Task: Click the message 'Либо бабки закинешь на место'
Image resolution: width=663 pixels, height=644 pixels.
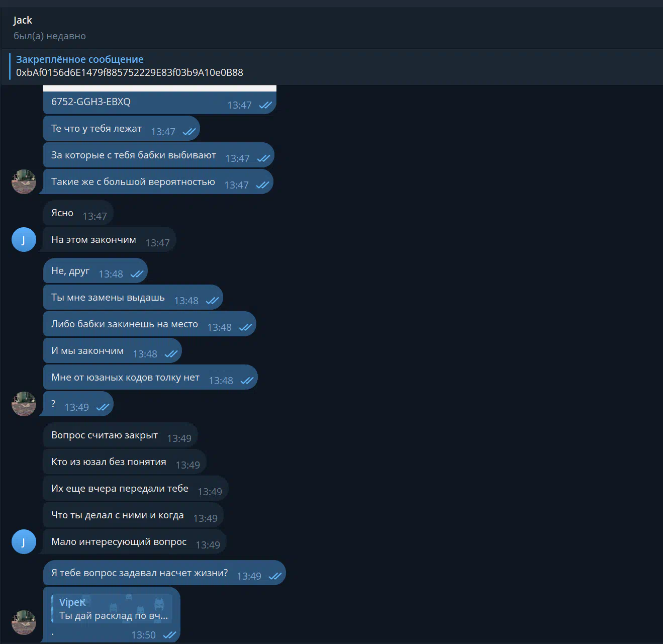Action: tap(150, 324)
